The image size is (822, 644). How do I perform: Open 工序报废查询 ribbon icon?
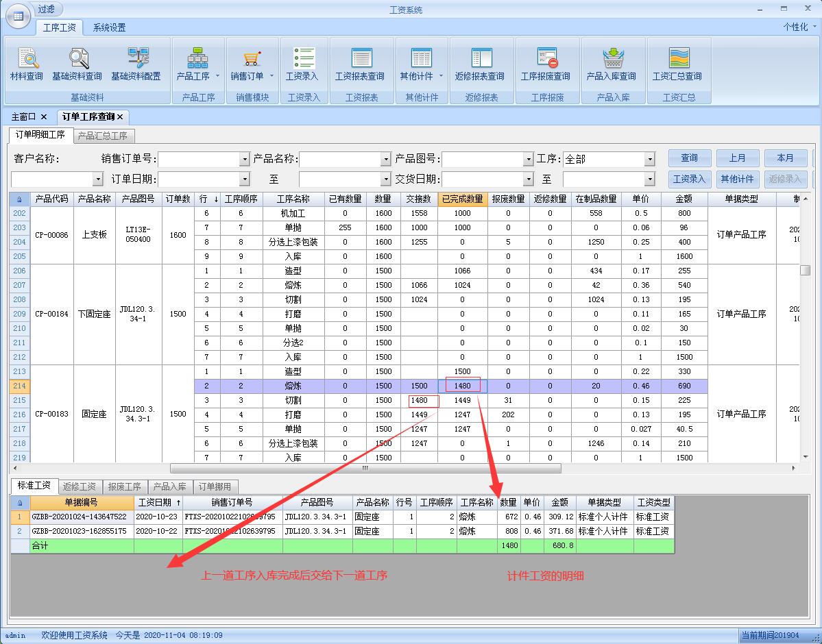(545, 64)
